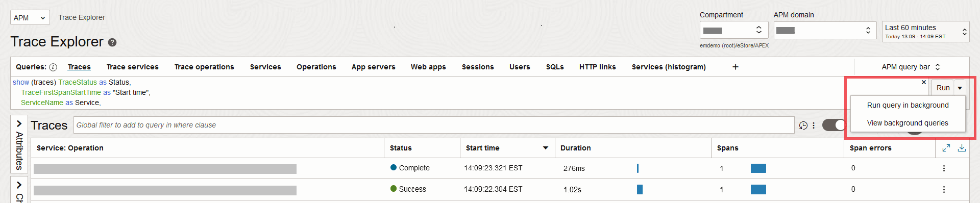
Task: Click the second redacted Service: Operation link
Action: [x=165, y=190]
